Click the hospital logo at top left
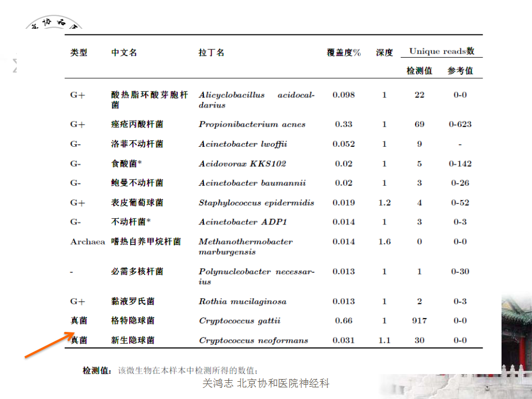The height and width of the screenshot is (399, 532). tap(54, 22)
